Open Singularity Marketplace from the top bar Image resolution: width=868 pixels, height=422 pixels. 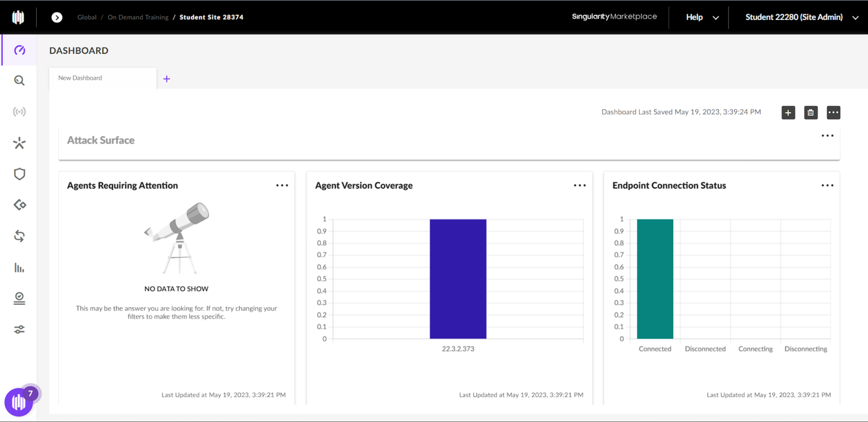coord(614,16)
